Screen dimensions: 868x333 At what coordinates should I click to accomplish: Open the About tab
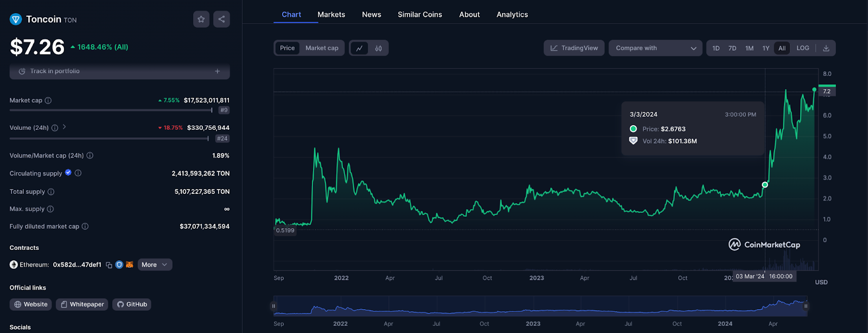coord(470,15)
